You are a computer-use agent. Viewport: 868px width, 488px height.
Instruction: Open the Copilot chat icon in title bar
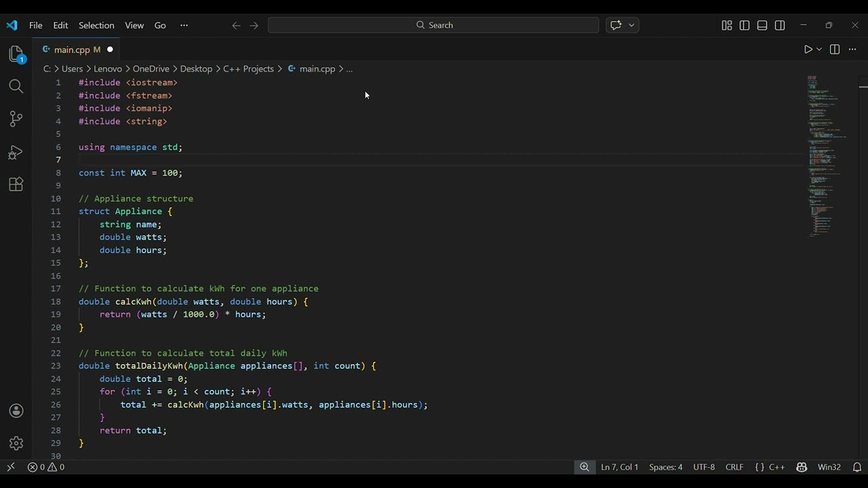[616, 25]
